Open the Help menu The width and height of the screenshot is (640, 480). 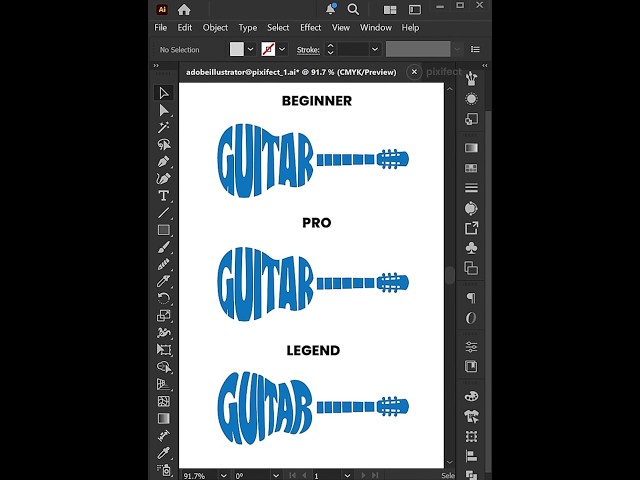pyautogui.click(x=410, y=28)
